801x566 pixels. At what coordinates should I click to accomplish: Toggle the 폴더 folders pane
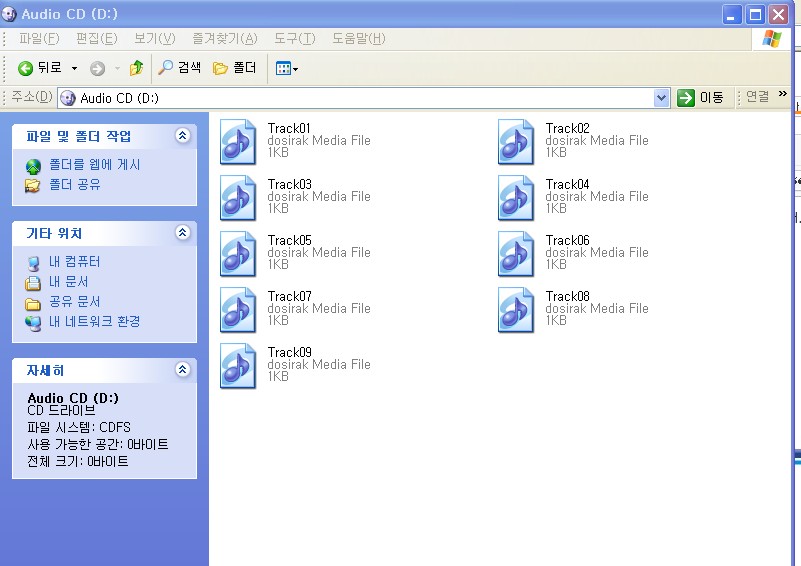click(234, 68)
